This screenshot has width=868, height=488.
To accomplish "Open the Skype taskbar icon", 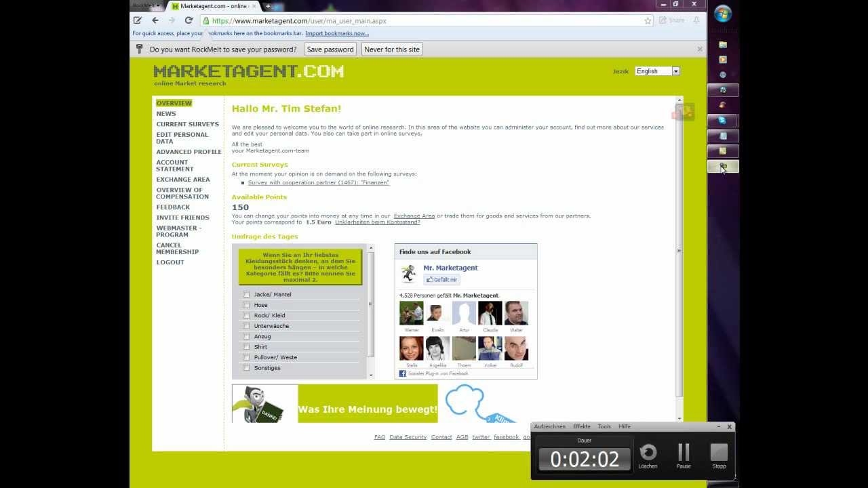I will [723, 120].
